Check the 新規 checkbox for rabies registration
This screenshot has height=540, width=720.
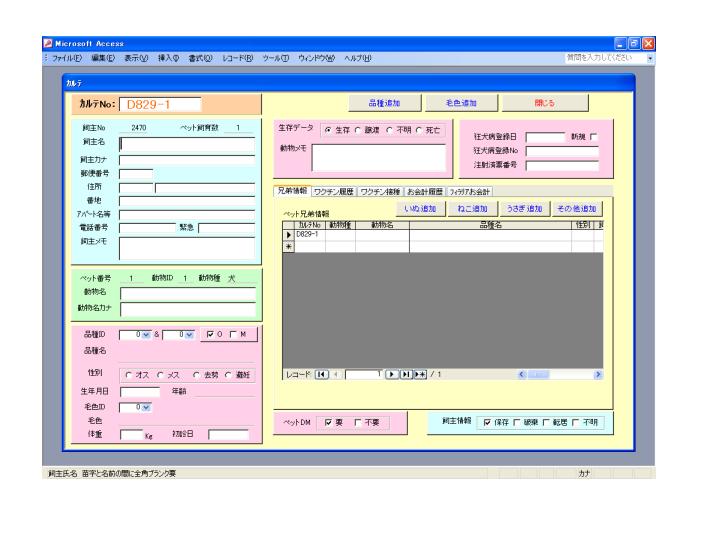pos(593,137)
